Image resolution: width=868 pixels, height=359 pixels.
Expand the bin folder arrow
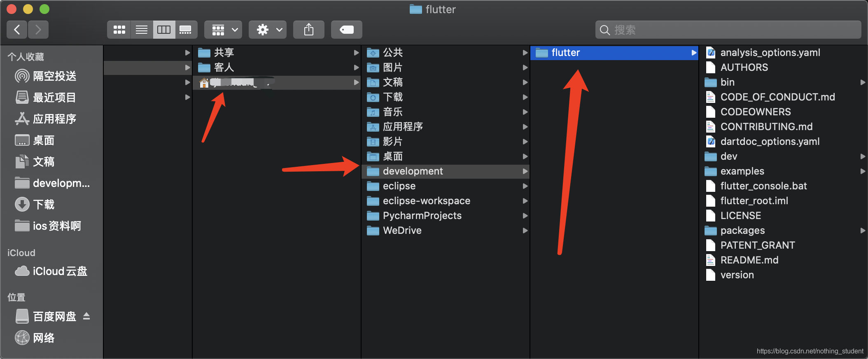pos(863,82)
